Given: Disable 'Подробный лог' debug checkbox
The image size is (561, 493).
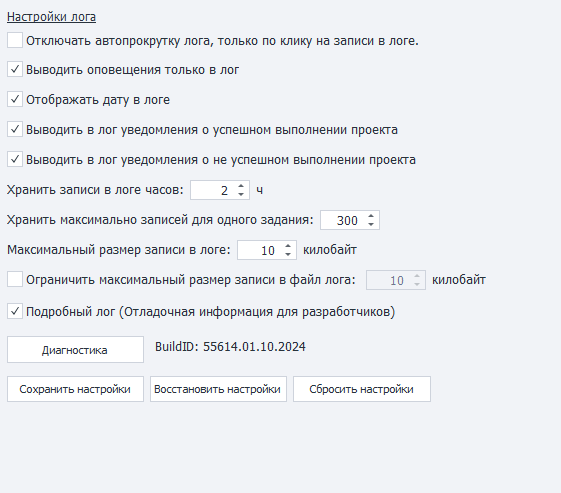Looking at the screenshot, I should 15,312.
